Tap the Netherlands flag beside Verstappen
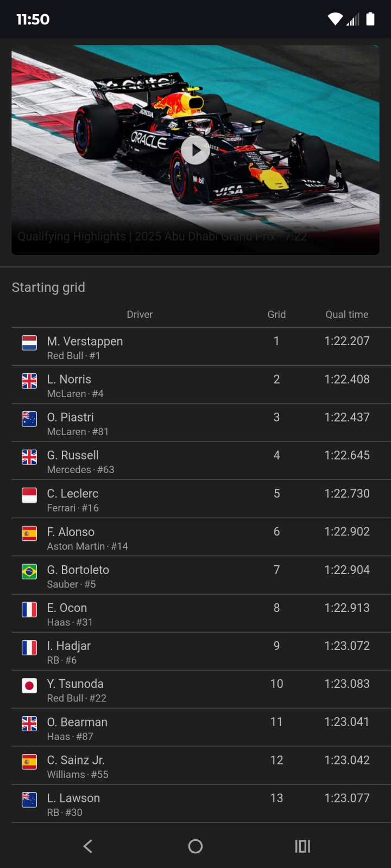Screen dimensions: 391x868 click(x=29, y=343)
